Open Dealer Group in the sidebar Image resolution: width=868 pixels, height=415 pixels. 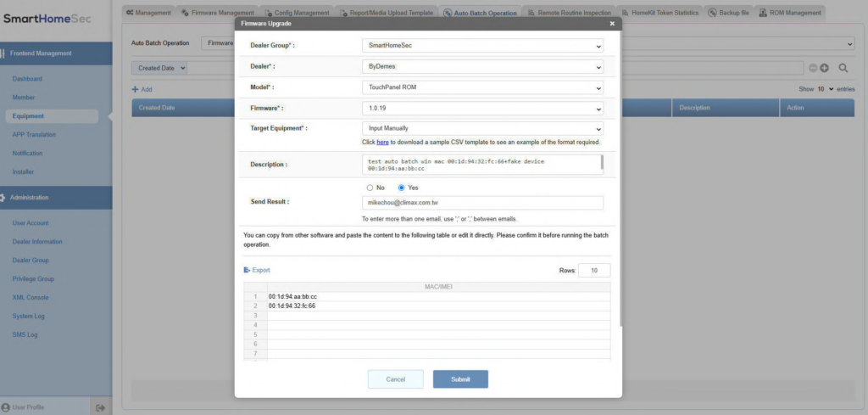click(31, 261)
